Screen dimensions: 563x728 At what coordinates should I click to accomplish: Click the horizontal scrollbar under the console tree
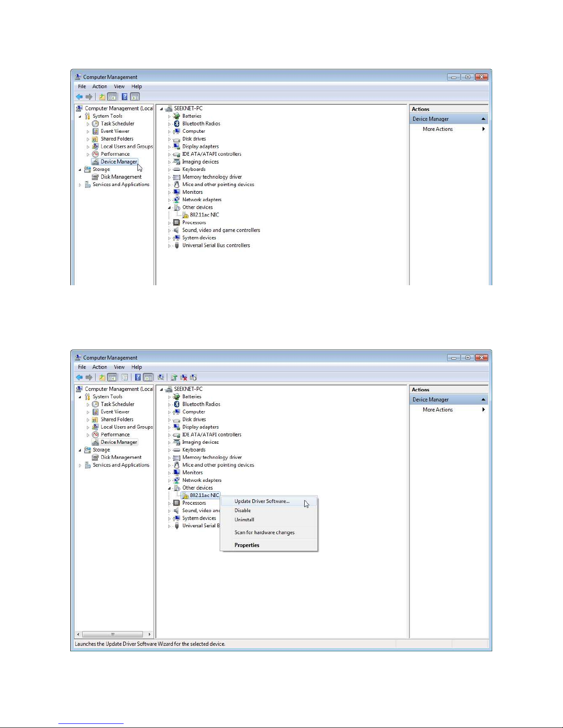pos(114,634)
